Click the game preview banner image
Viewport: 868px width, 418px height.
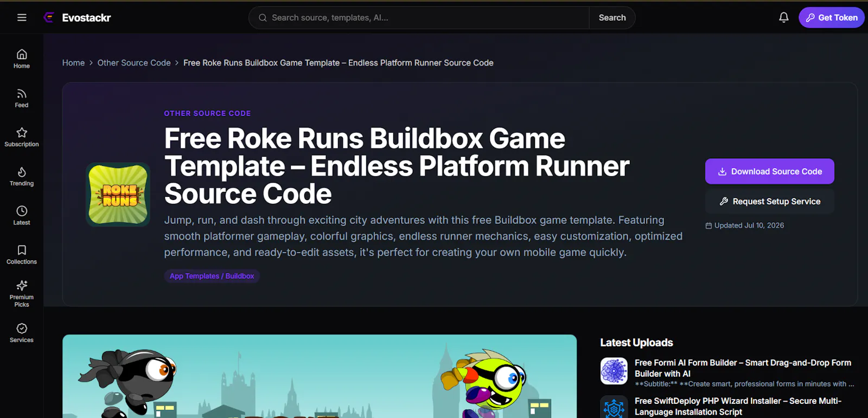[x=320, y=376]
